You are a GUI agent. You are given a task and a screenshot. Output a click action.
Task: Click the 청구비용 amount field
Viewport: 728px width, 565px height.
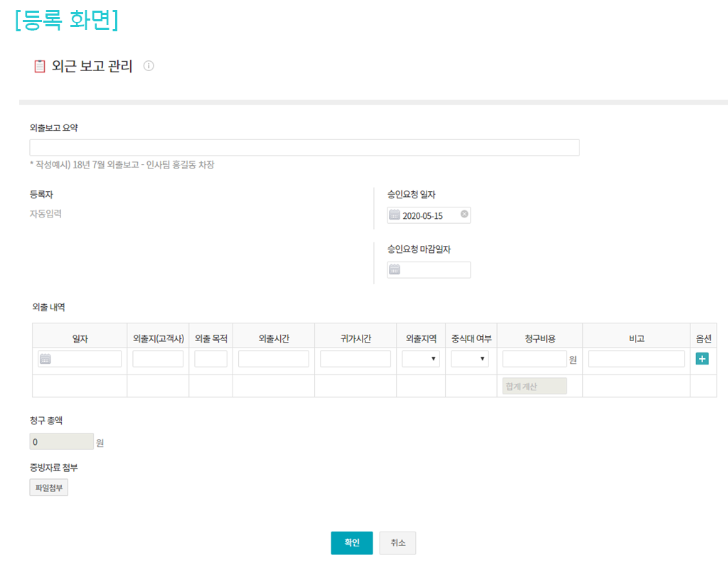pyautogui.click(x=534, y=359)
